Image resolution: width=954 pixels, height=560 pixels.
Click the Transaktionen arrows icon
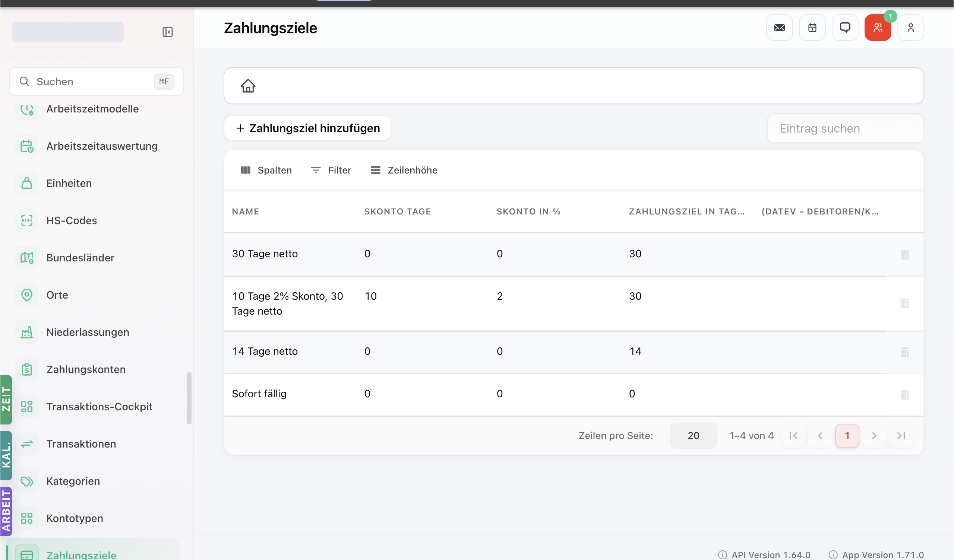27,444
